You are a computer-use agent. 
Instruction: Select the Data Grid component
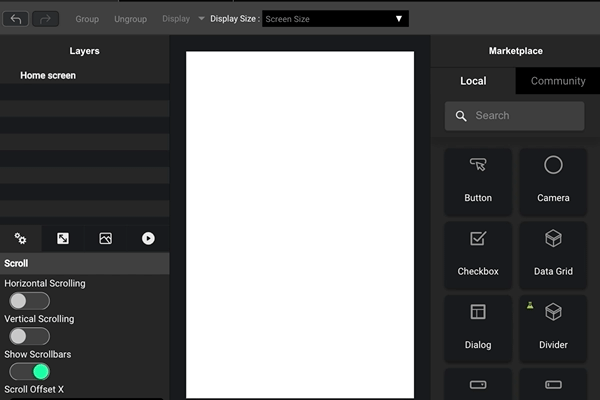point(553,255)
